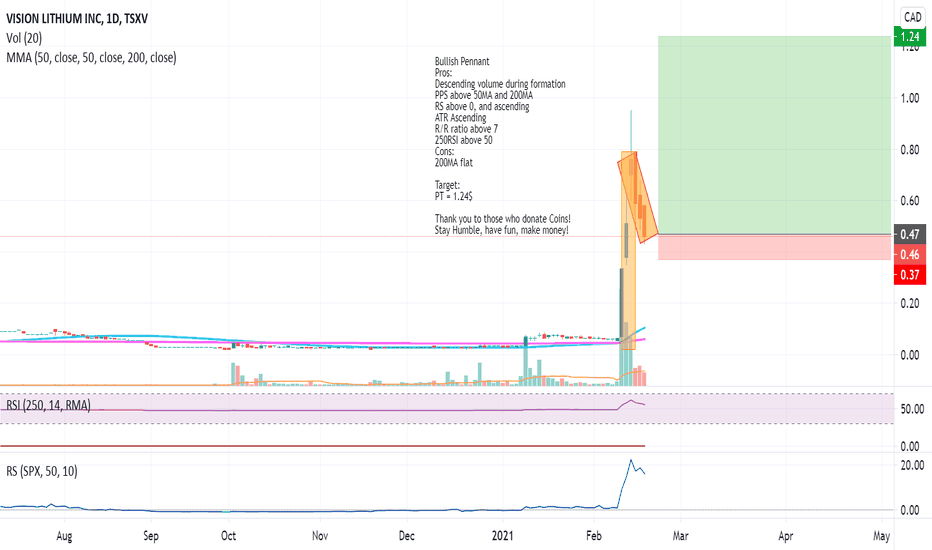Click the '250RSI above 50' note
The height and width of the screenshot is (550, 932).
(x=463, y=140)
